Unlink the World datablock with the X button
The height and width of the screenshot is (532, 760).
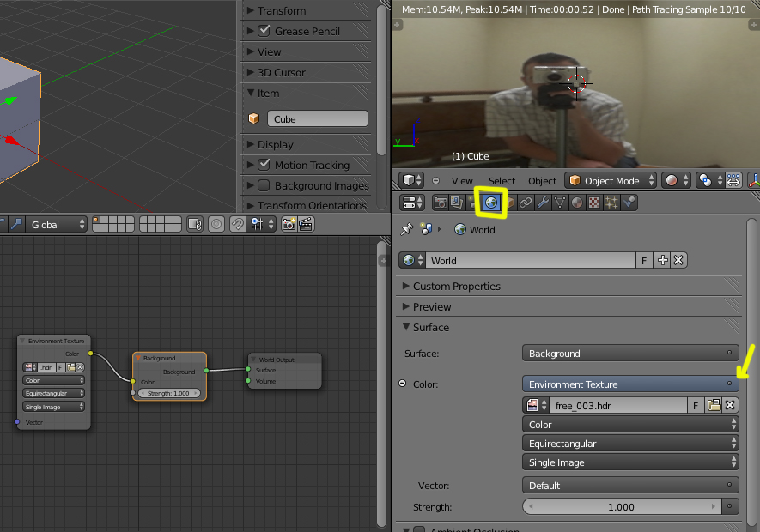point(678,260)
